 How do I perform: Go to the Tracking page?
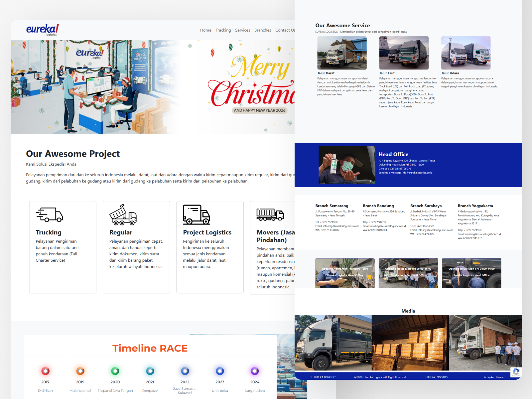click(223, 30)
